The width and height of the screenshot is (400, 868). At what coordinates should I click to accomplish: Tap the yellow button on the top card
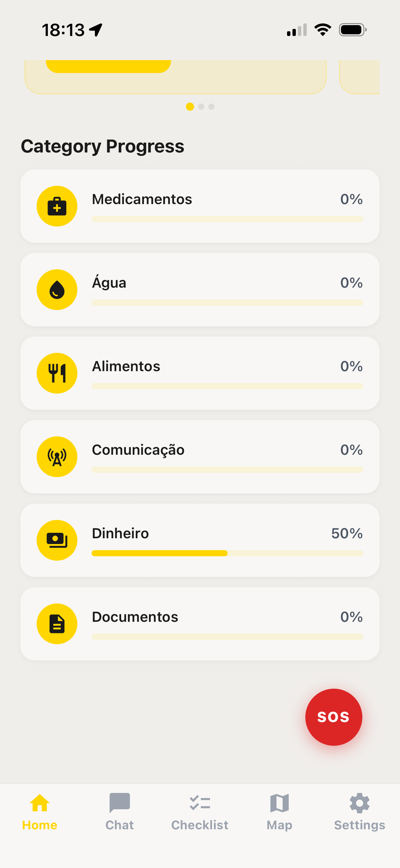pyautogui.click(x=108, y=66)
